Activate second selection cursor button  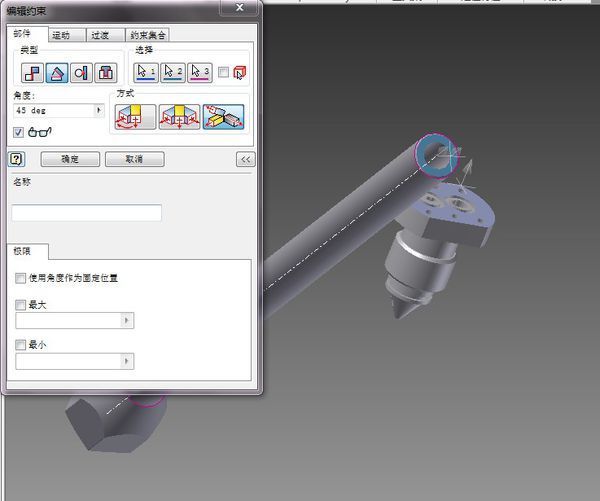click(173, 73)
